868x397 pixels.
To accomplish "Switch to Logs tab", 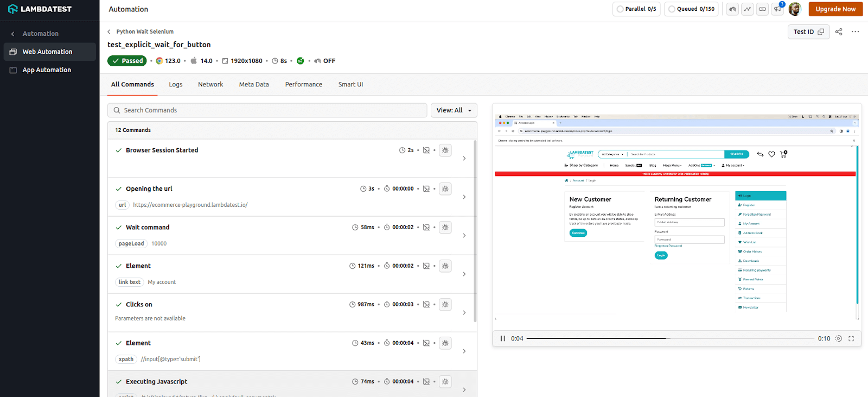I will [x=175, y=85].
